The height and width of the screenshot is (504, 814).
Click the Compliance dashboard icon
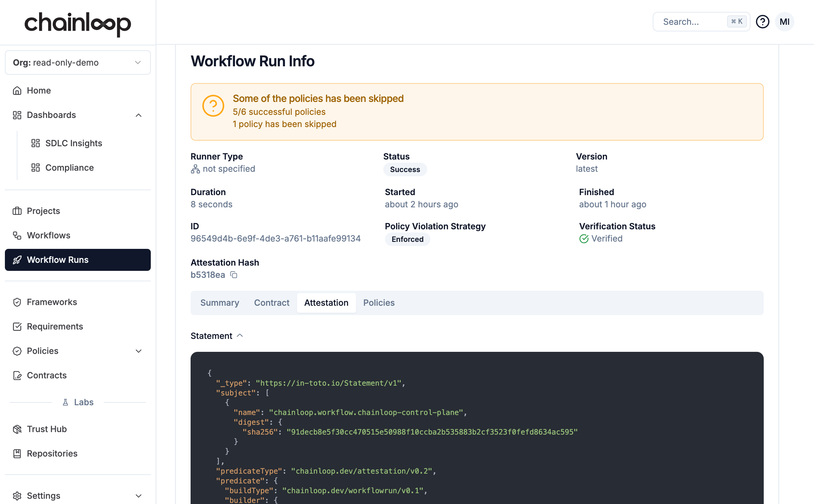point(36,168)
